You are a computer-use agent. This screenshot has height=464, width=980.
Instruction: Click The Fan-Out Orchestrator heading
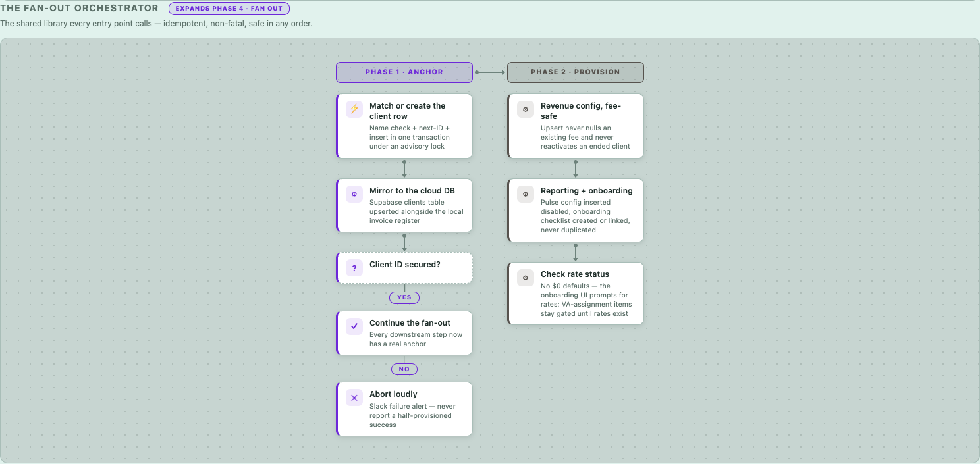(x=80, y=9)
